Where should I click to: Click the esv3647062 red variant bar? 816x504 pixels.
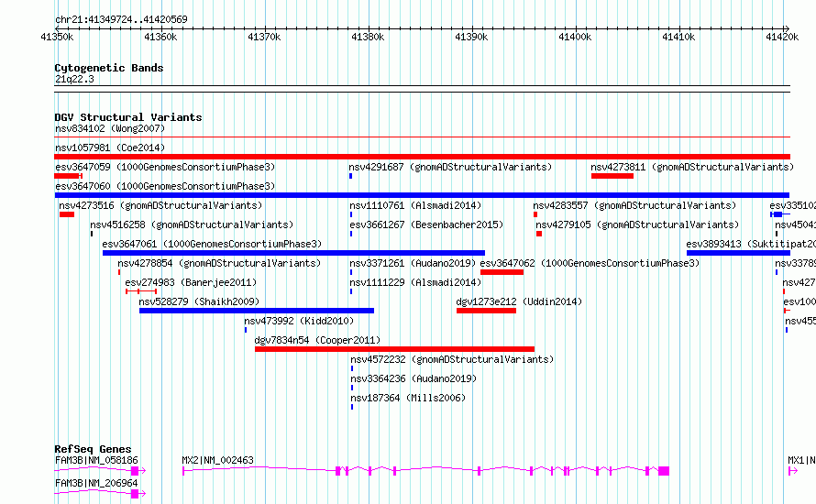[502, 272]
